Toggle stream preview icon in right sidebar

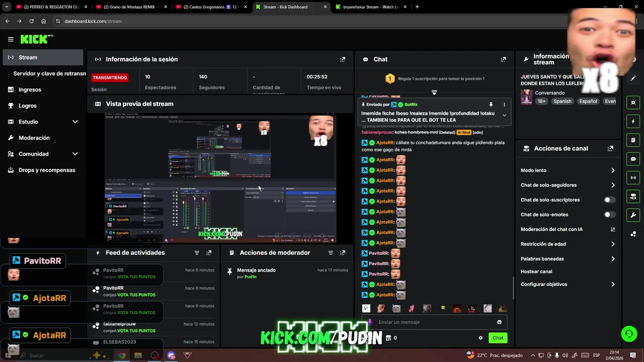pos(633,103)
